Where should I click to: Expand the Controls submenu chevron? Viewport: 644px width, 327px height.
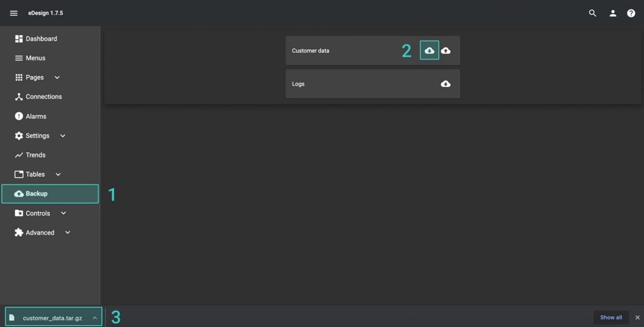[x=64, y=213]
